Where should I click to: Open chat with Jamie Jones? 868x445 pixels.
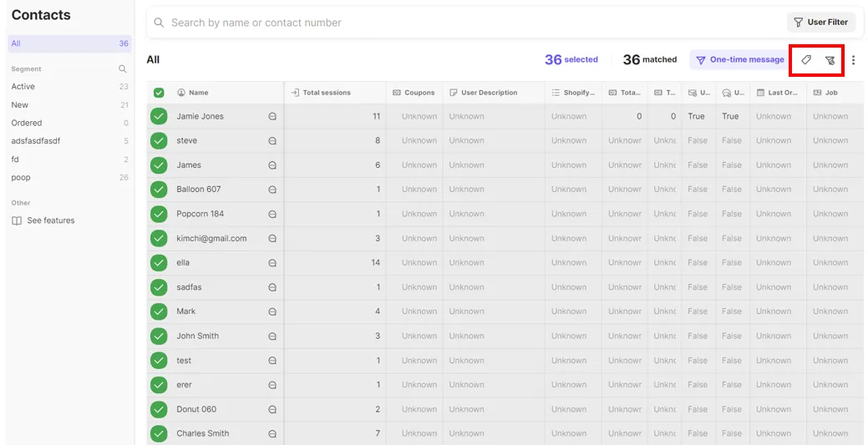[x=272, y=117]
